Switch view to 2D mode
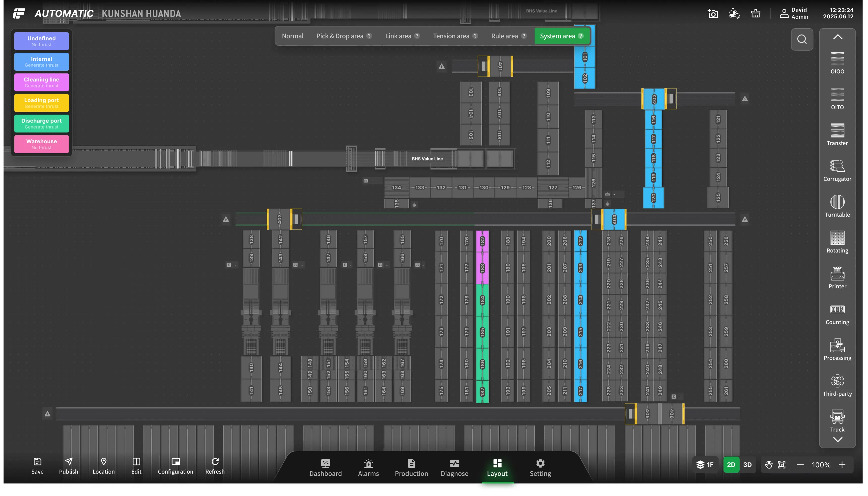Screen dimensions: 868x496 coord(731,465)
